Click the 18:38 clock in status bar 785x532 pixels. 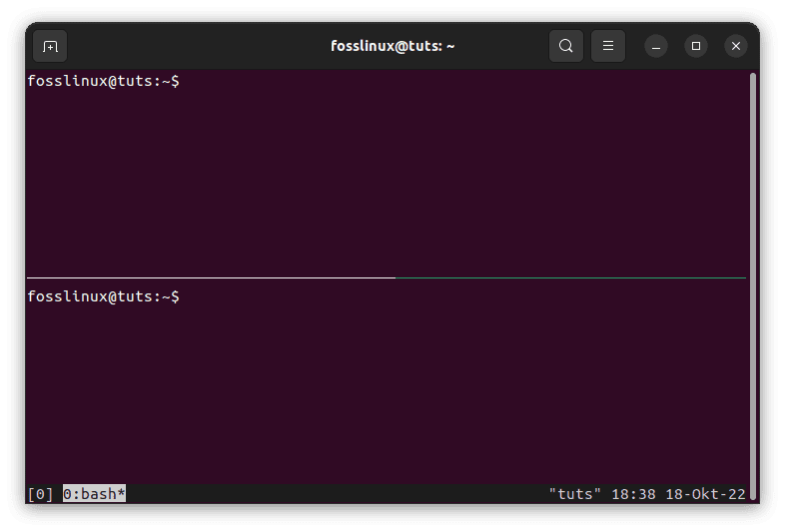pyautogui.click(x=631, y=494)
